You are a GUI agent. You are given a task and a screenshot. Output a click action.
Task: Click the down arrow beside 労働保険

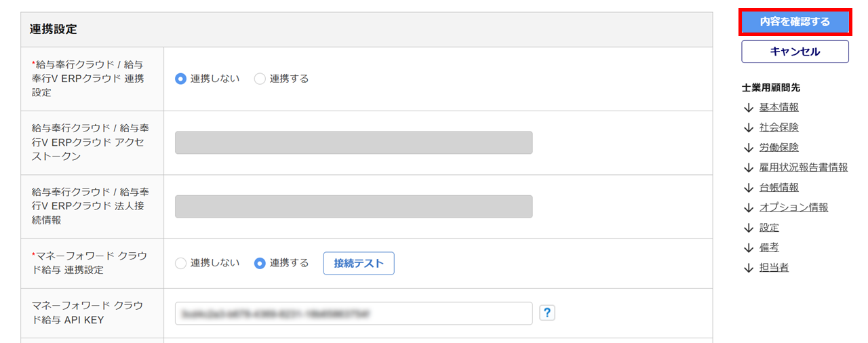point(749,147)
